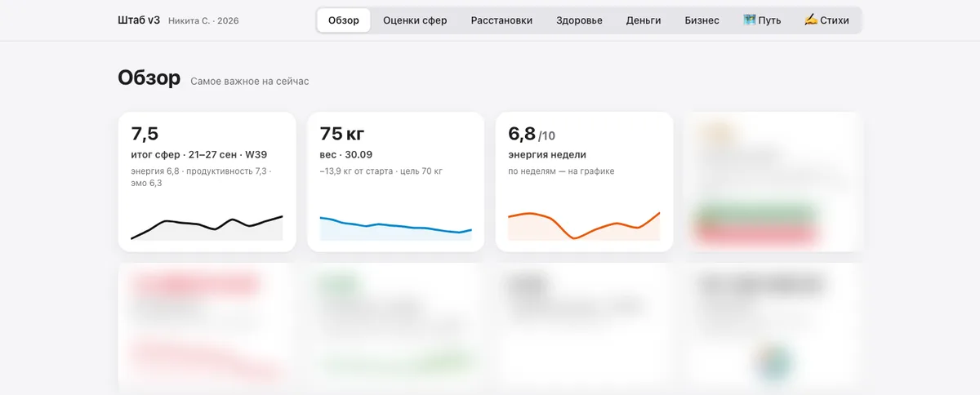This screenshot has height=395, width=980.
Task: Click the Самое важное на сейчас subtitle
Action: [250, 82]
